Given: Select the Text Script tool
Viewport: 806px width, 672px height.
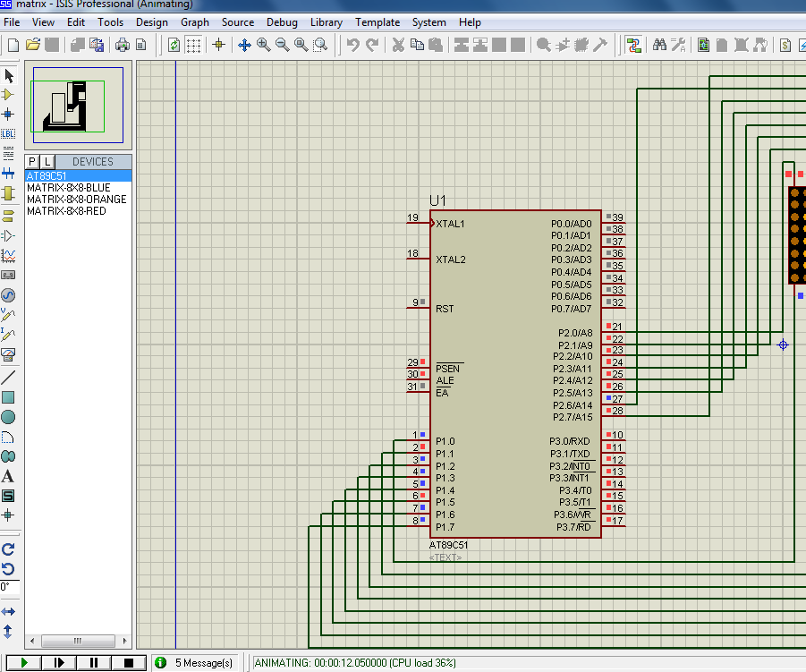Looking at the screenshot, I should (8, 153).
